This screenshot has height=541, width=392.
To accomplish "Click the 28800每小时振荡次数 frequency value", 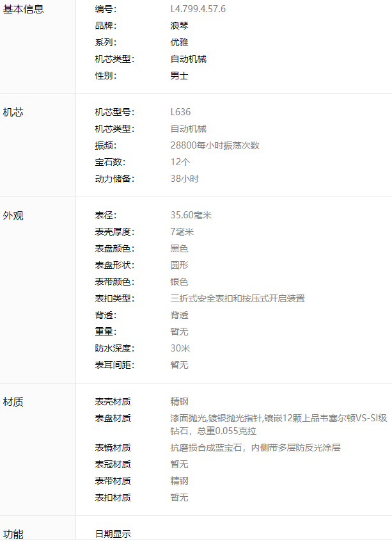I will pyautogui.click(x=215, y=145).
